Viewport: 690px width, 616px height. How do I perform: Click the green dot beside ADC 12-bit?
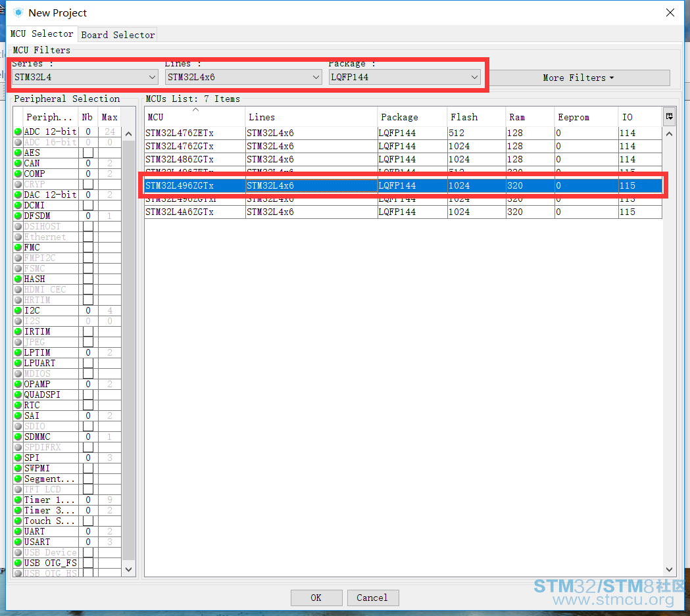[18, 131]
